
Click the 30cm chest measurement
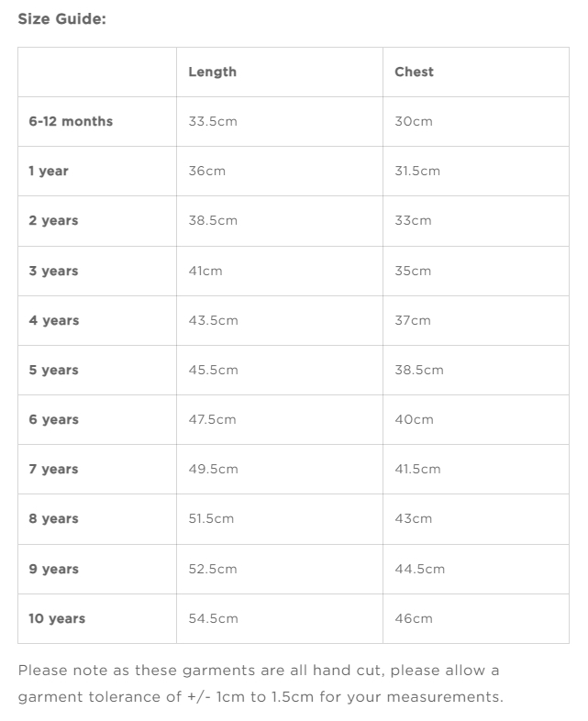413,121
